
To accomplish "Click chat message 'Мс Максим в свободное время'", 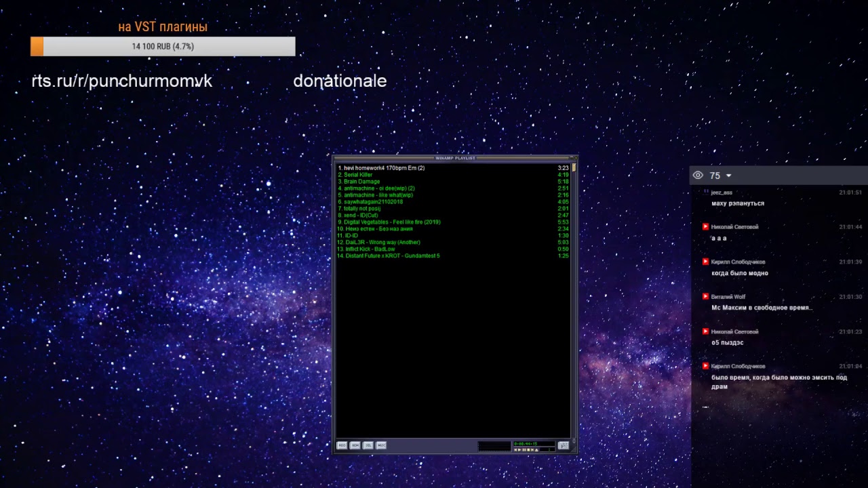I will [762, 308].
